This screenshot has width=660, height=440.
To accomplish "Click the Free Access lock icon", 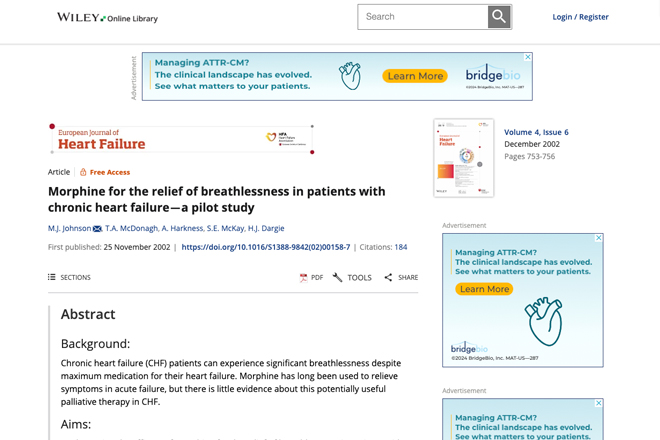I will point(83,172).
